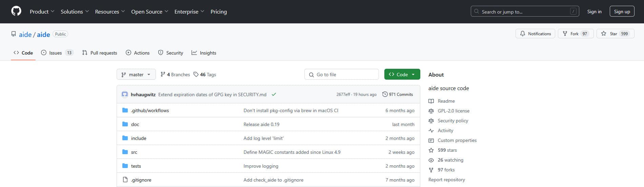Image resolution: width=644 pixels, height=187 pixels.
Task: Open the Solutions dropdown menu
Action: click(75, 12)
